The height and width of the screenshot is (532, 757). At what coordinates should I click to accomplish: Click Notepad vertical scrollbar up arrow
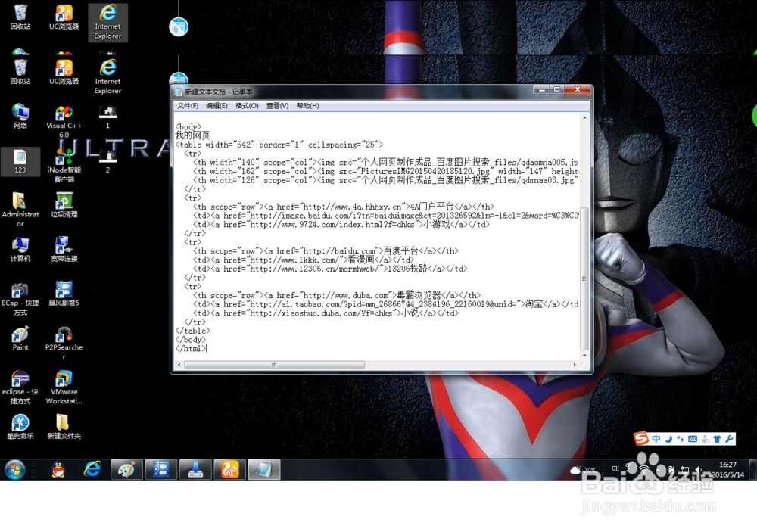click(584, 118)
